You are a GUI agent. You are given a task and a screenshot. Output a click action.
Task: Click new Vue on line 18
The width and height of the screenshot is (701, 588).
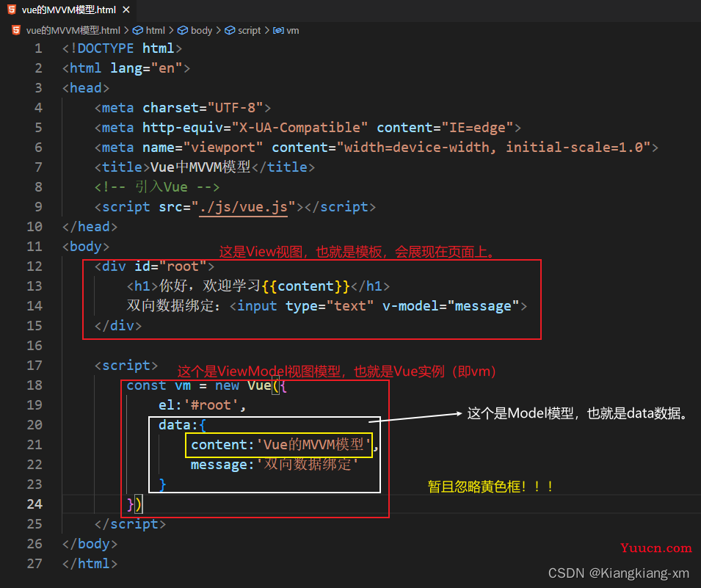click(243, 385)
